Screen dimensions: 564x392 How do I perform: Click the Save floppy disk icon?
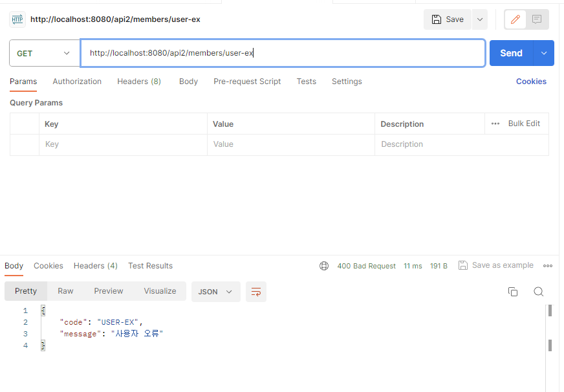click(437, 19)
